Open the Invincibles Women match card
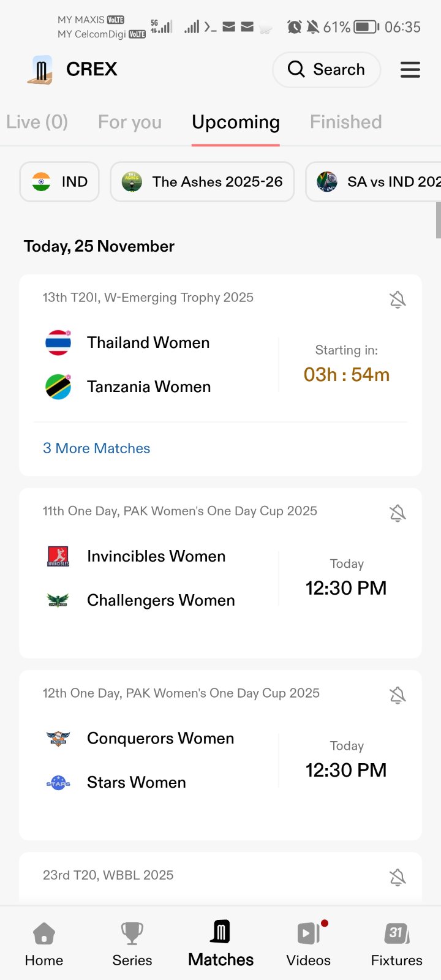Screen dimensions: 441x980 point(156,557)
